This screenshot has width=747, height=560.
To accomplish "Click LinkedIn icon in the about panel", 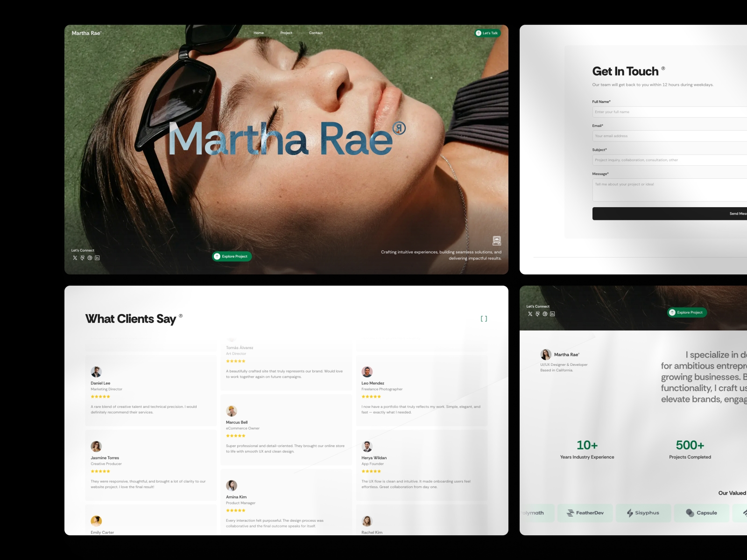I will point(552,314).
